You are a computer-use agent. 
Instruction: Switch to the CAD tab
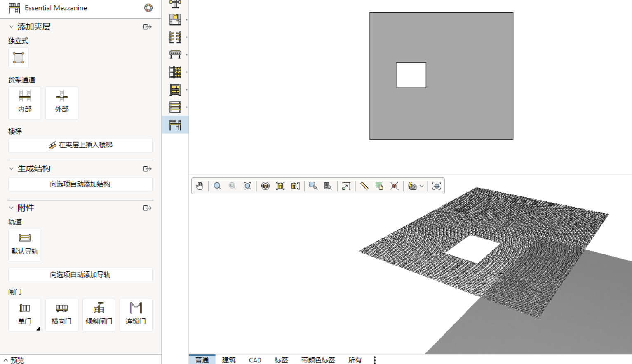click(x=255, y=360)
